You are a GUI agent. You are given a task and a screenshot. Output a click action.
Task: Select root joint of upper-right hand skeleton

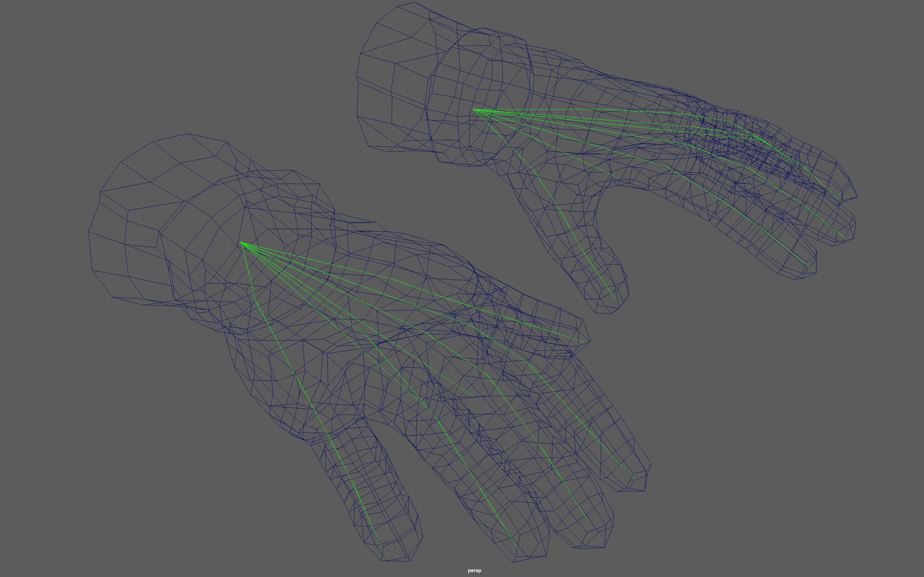(x=474, y=109)
